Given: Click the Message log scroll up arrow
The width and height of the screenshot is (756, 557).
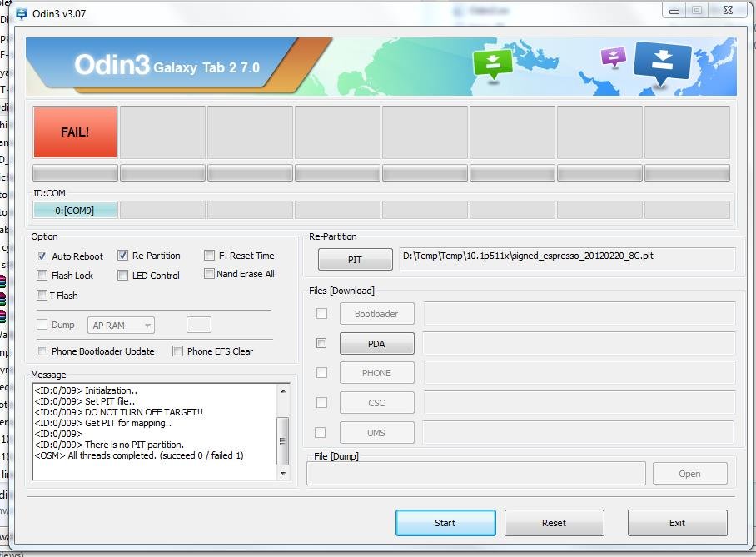Looking at the screenshot, I should (283, 391).
